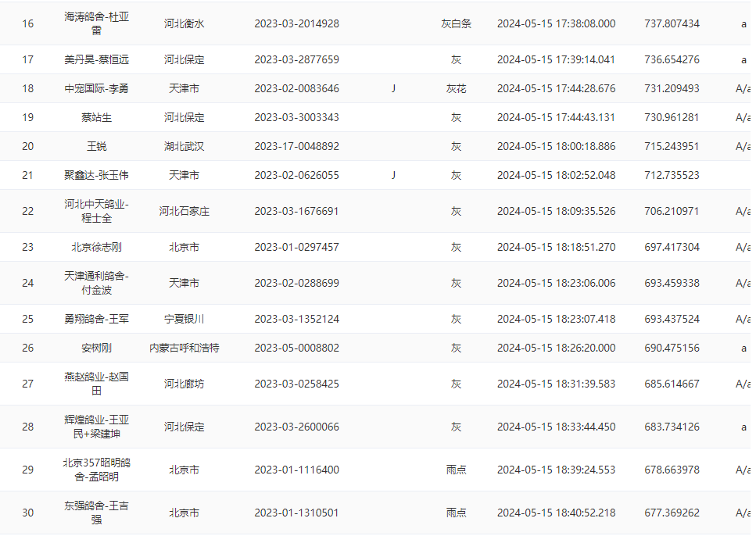Click 中宠国际-李勇 in row 18
Screen dimensions: 756x536
tap(97, 88)
